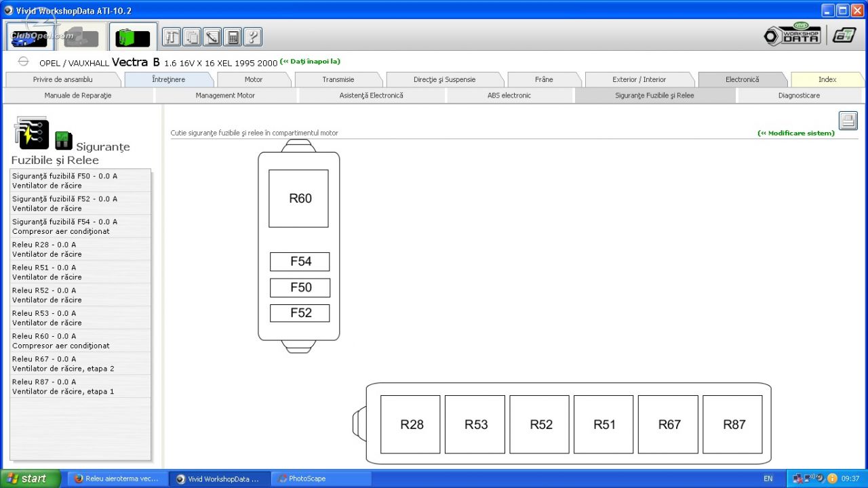Open the Diagnosticare subtab

click(x=799, y=96)
